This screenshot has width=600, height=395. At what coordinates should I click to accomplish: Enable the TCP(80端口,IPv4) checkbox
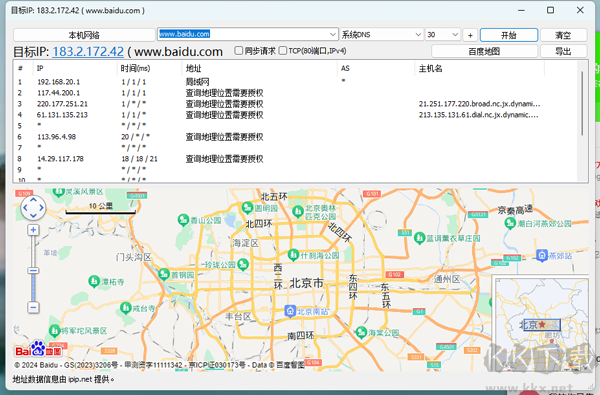point(283,51)
